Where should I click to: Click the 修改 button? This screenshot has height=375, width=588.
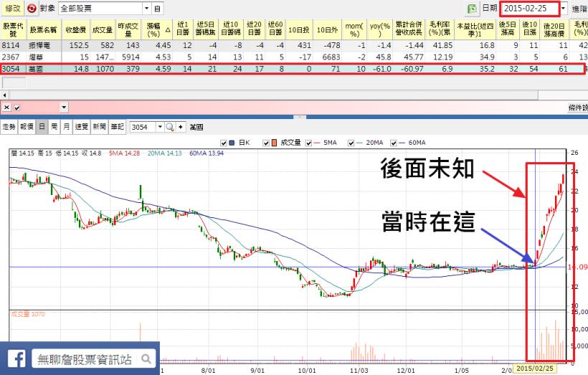point(12,9)
